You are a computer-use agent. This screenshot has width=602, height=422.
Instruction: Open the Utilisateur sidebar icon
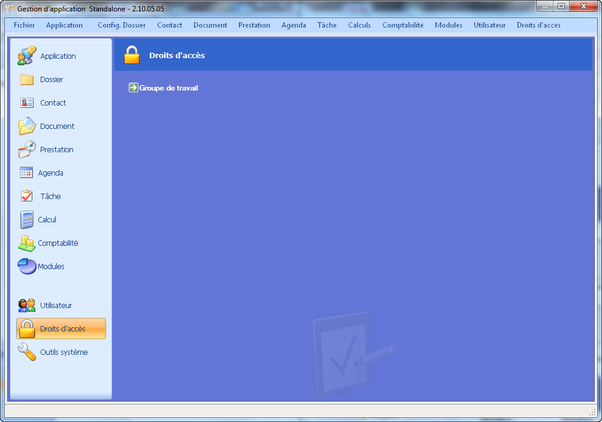(27, 305)
